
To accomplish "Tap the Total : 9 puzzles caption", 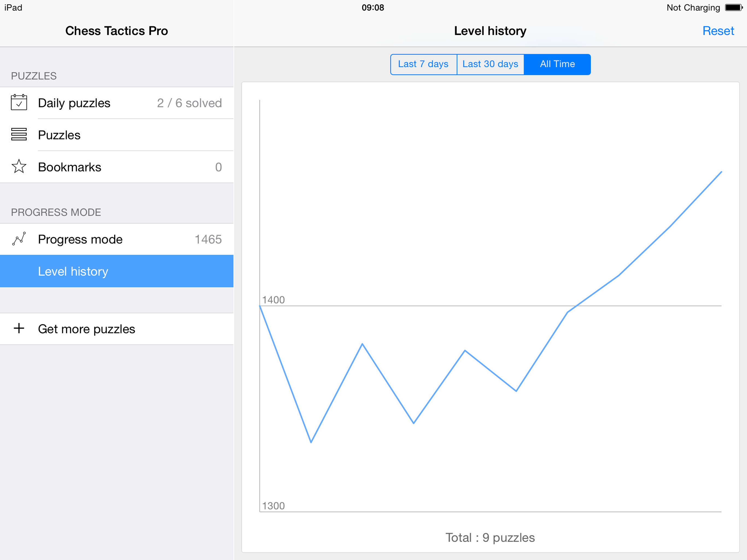I will click(x=490, y=537).
